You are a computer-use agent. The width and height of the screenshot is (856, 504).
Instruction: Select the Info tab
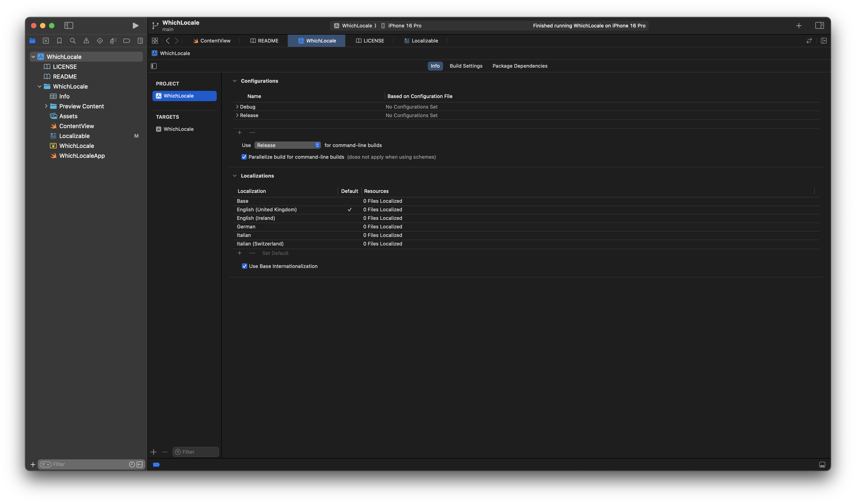(x=435, y=66)
